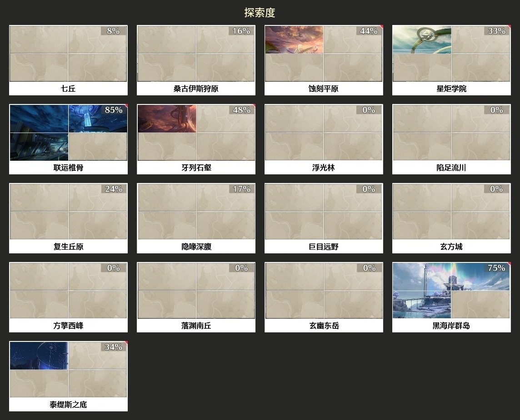Open the 巨目远野 exploration card
Screen dimensions: 520x420
click(x=324, y=218)
